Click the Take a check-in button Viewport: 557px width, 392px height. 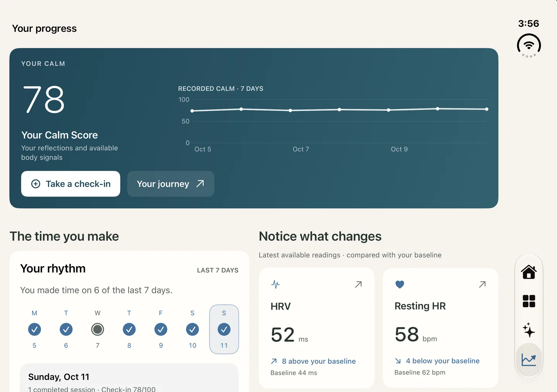click(x=70, y=184)
